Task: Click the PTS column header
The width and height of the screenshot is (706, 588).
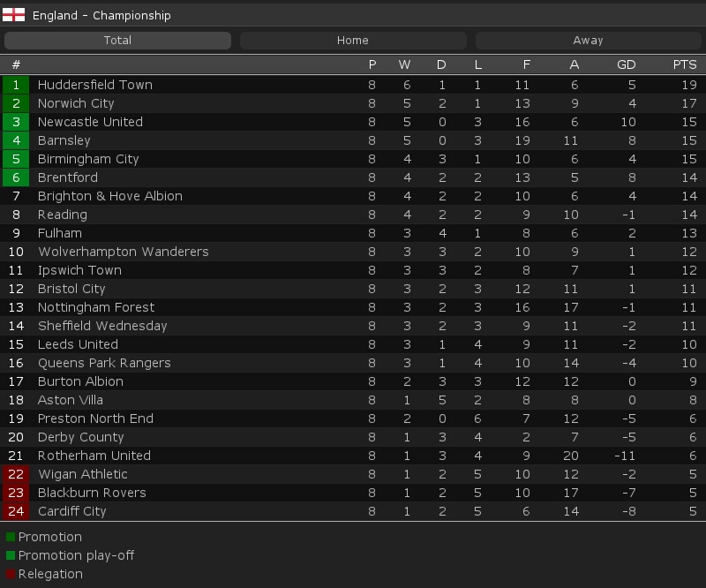Action: (x=685, y=64)
